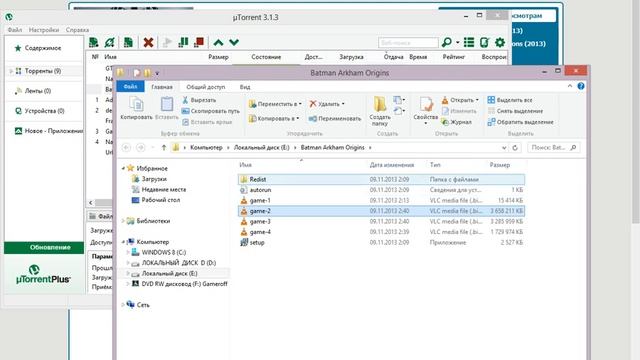
Task: Expand the Торренты (9) category in µTorrent
Action: click(11, 71)
